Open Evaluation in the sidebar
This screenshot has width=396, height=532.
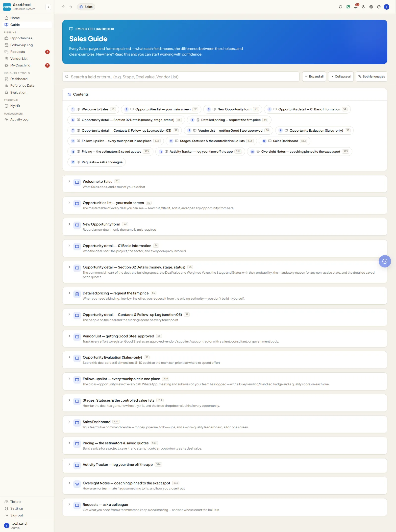(x=27, y=93)
